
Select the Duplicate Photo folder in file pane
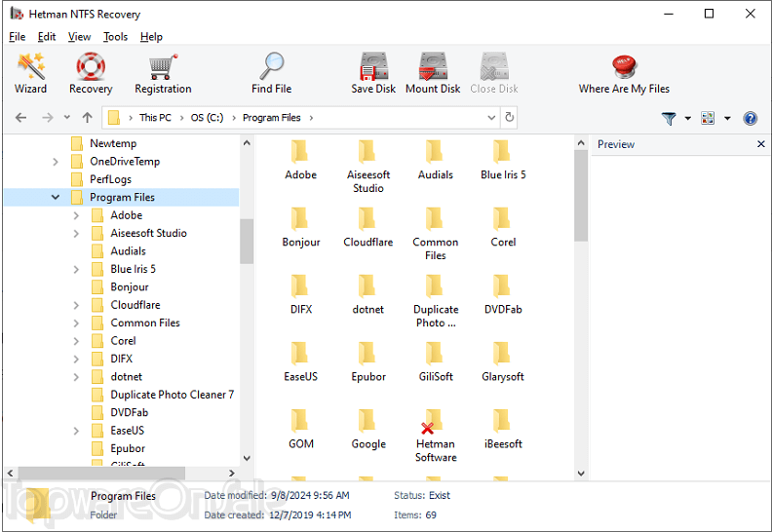[x=436, y=301]
